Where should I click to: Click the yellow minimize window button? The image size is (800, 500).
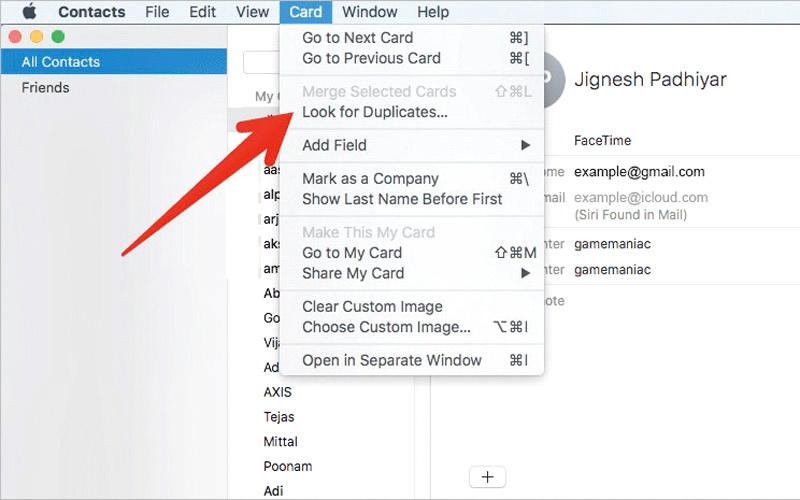[x=37, y=36]
